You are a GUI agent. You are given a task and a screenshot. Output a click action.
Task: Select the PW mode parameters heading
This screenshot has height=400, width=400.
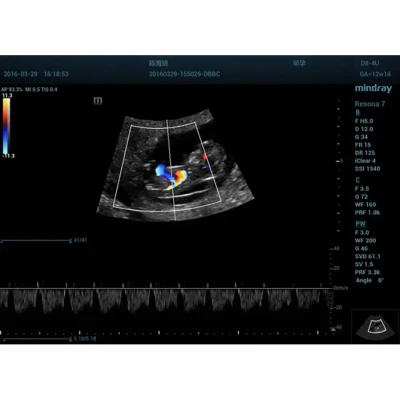point(360,224)
